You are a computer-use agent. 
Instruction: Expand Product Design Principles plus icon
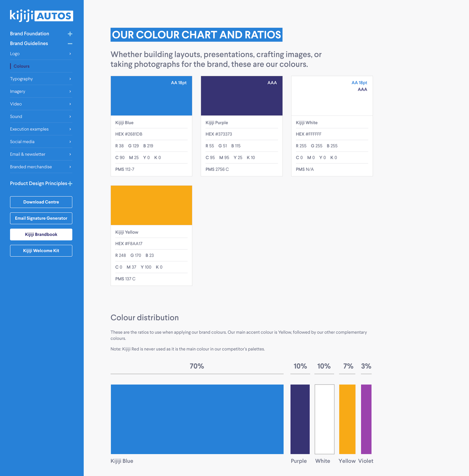pos(70,184)
